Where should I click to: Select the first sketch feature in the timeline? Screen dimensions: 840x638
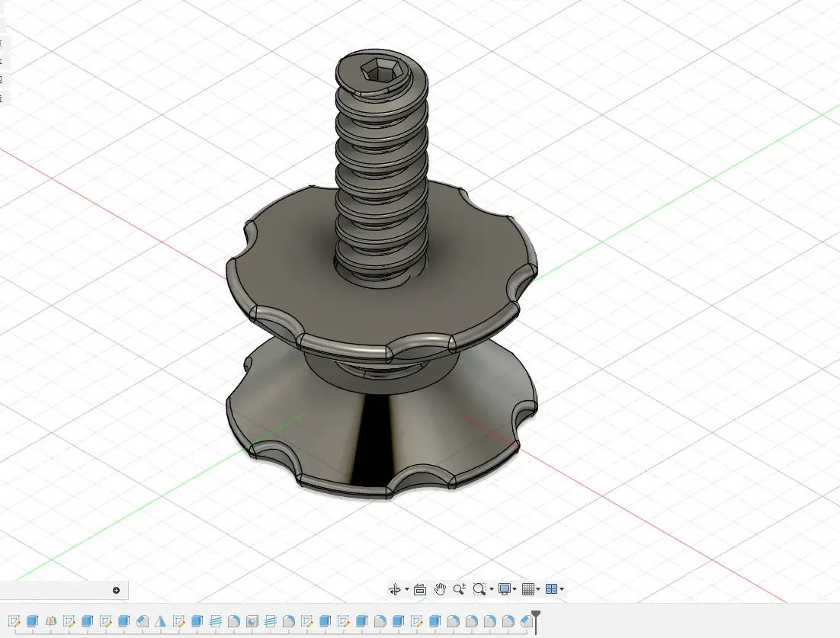[x=14, y=621]
